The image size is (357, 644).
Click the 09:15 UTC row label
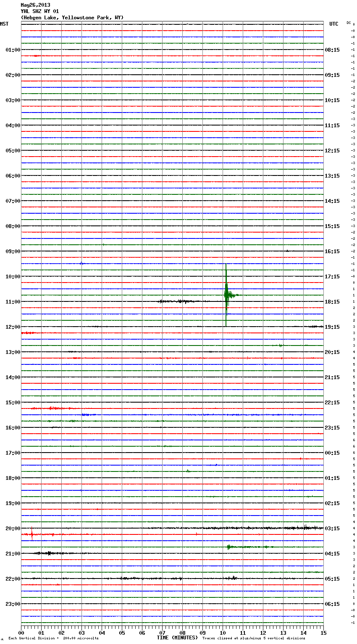point(332,75)
